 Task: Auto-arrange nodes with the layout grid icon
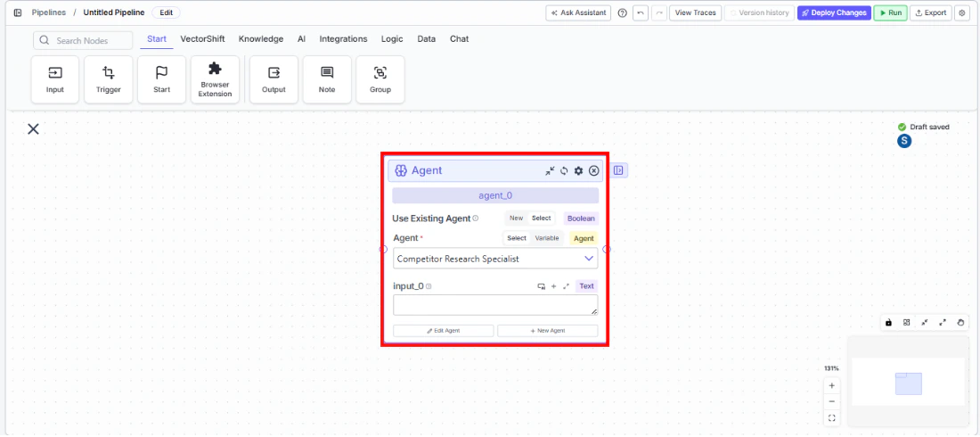pos(906,323)
